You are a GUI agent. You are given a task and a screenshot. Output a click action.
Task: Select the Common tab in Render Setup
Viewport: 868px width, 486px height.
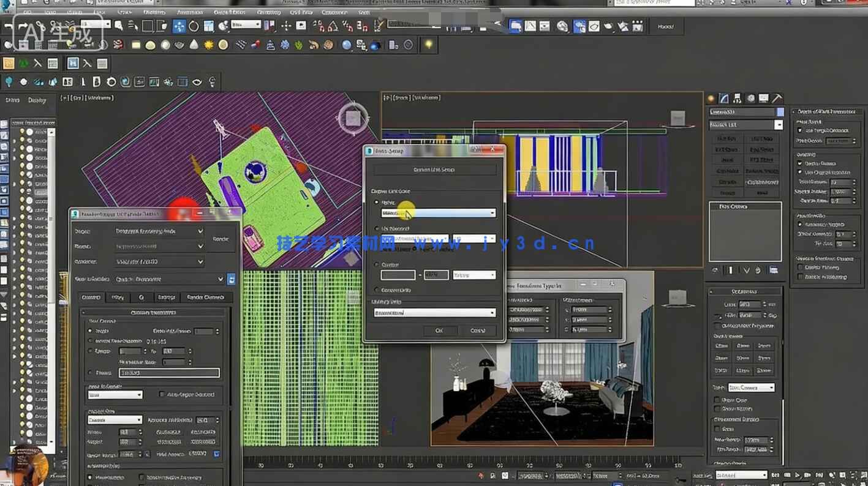[x=92, y=297]
